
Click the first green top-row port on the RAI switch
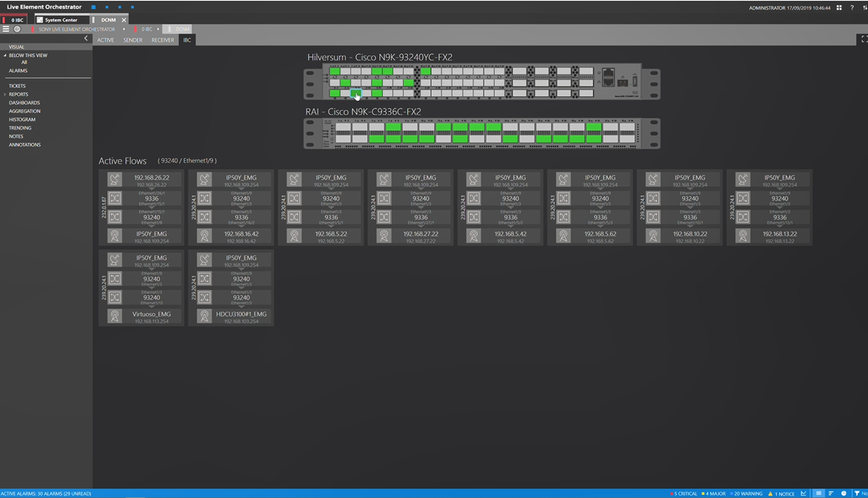(393, 127)
